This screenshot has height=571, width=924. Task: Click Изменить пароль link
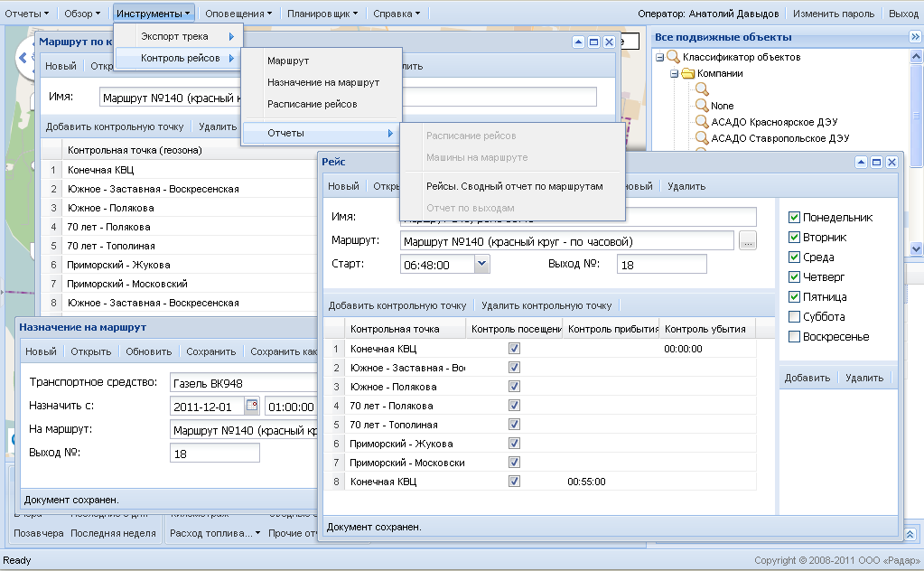834,14
